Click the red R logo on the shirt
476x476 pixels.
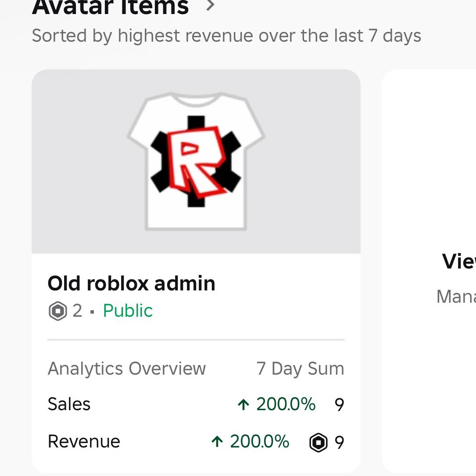(x=197, y=161)
